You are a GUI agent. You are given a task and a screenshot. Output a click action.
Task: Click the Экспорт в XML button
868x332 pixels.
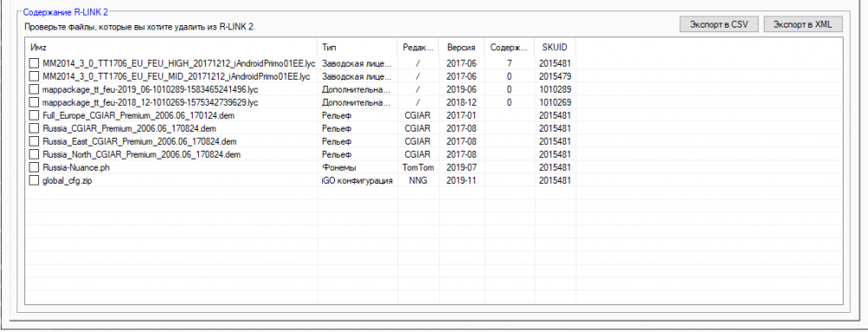[803, 24]
